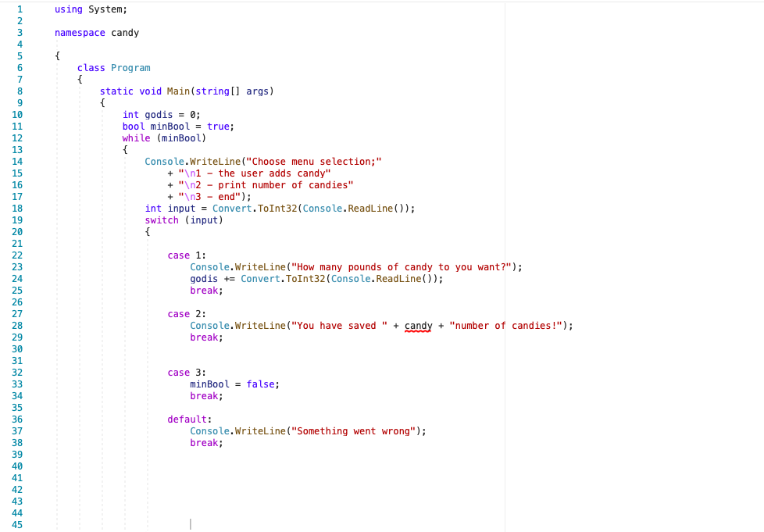The height and width of the screenshot is (532, 764).
Task: Click the misspelled word "candy" with red underline
Action: point(417,325)
